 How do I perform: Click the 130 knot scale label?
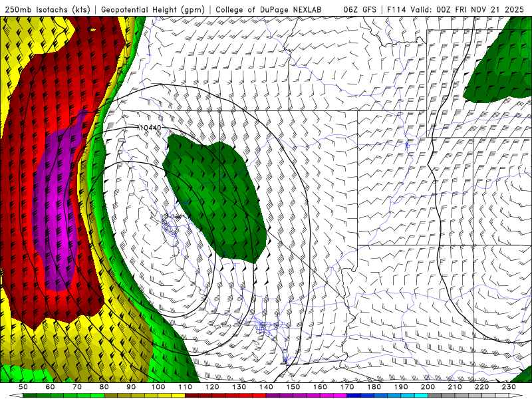239,387
